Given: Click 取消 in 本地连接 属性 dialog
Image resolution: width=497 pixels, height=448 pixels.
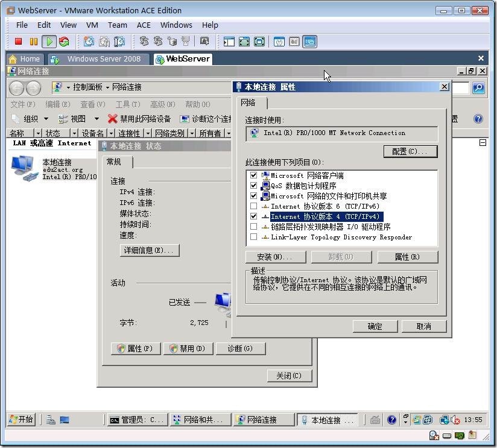Looking at the screenshot, I should coord(424,326).
